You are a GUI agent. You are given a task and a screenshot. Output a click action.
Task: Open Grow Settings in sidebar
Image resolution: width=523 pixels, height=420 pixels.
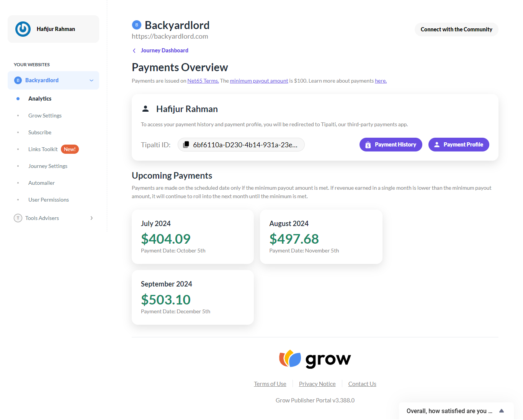click(45, 116)
